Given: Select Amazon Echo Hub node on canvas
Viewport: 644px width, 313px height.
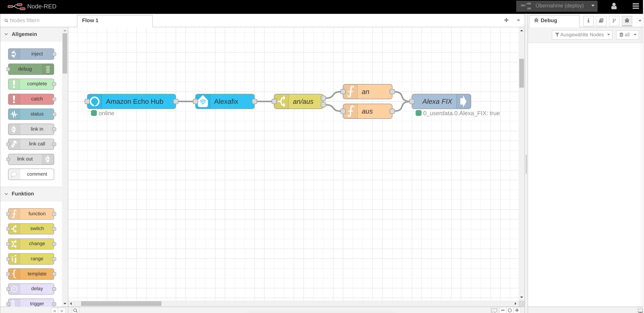Looking at the screenshot, I should (x=131, y=101).
